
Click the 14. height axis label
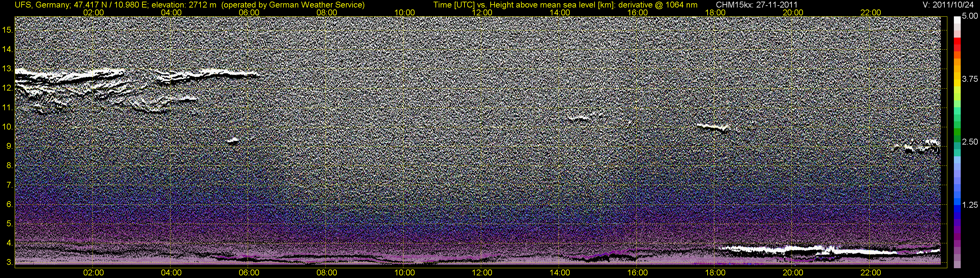coord(8,49)
